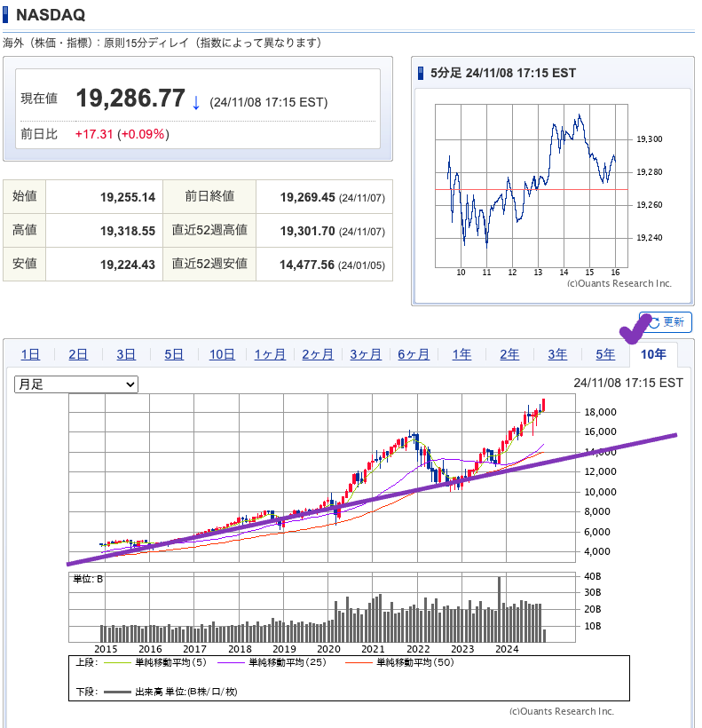Click the 単位: B label in volume chart

88,579
